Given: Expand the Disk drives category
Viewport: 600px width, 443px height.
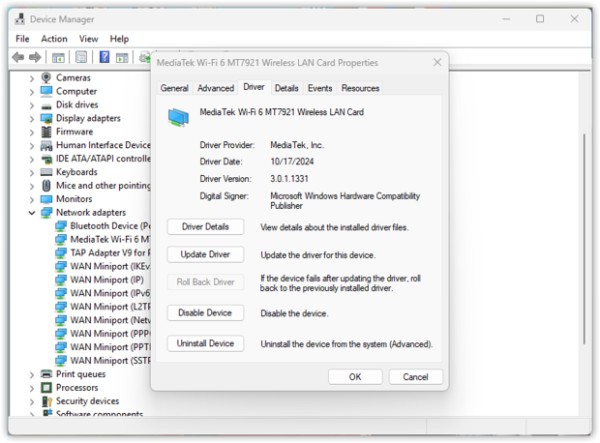Looking at the screenshot, I should click(x=32, y=105).
